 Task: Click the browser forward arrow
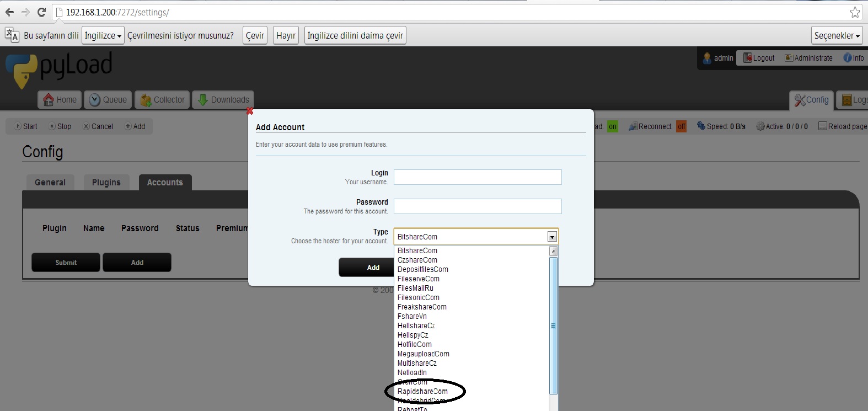[x=25, y=12]
